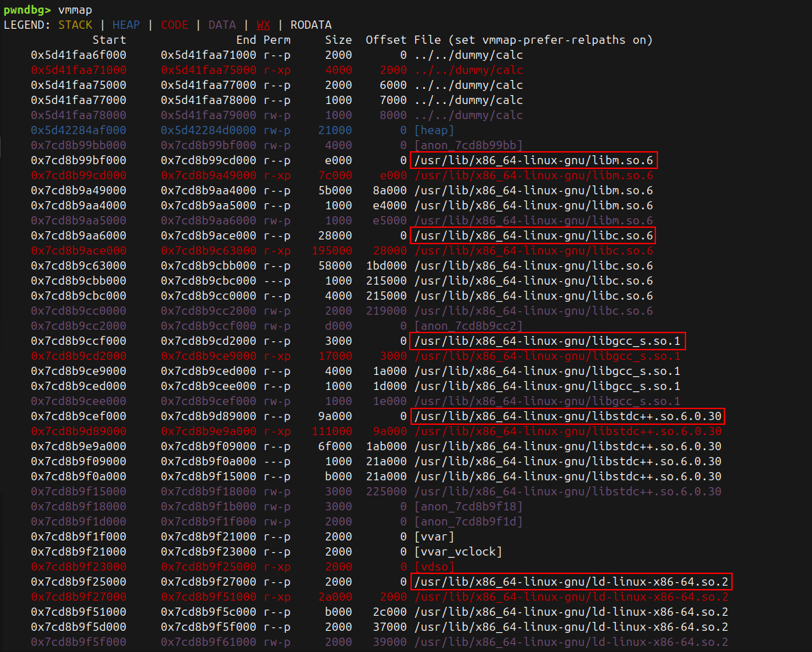Click the Offset column header
This screenshot has width=812, height=652.
386,40
